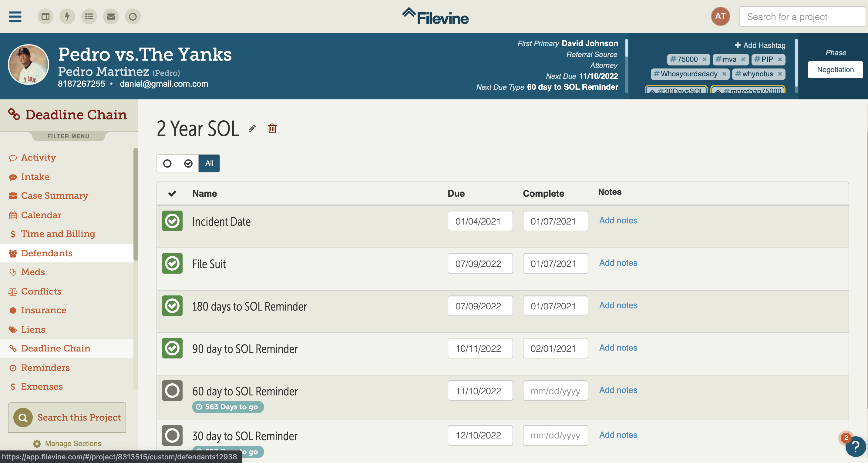
Task: Click the clock icon in top toolbar
Action: click(x=133, y=16)
